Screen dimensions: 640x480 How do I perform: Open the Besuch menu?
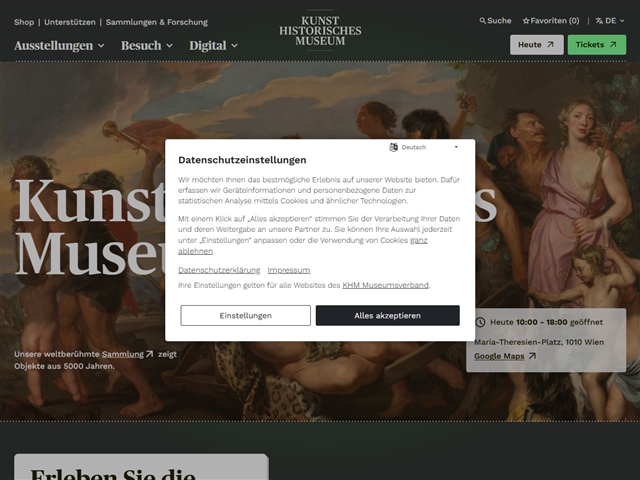[147, 45]
